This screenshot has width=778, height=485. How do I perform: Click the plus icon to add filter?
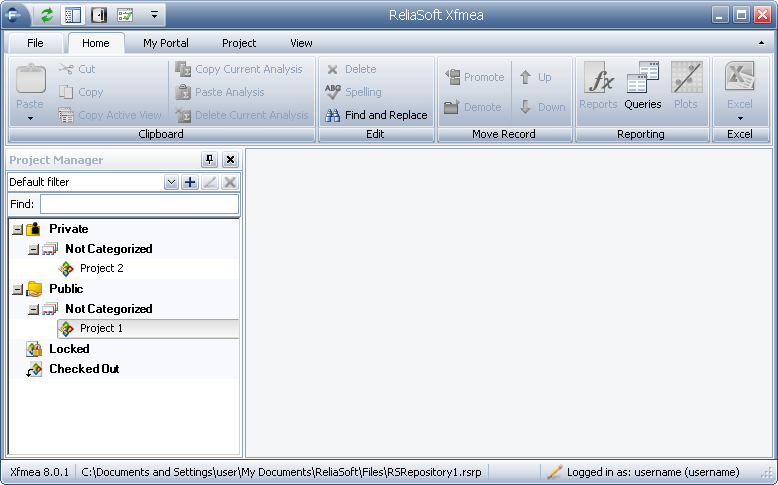point(189,182)
